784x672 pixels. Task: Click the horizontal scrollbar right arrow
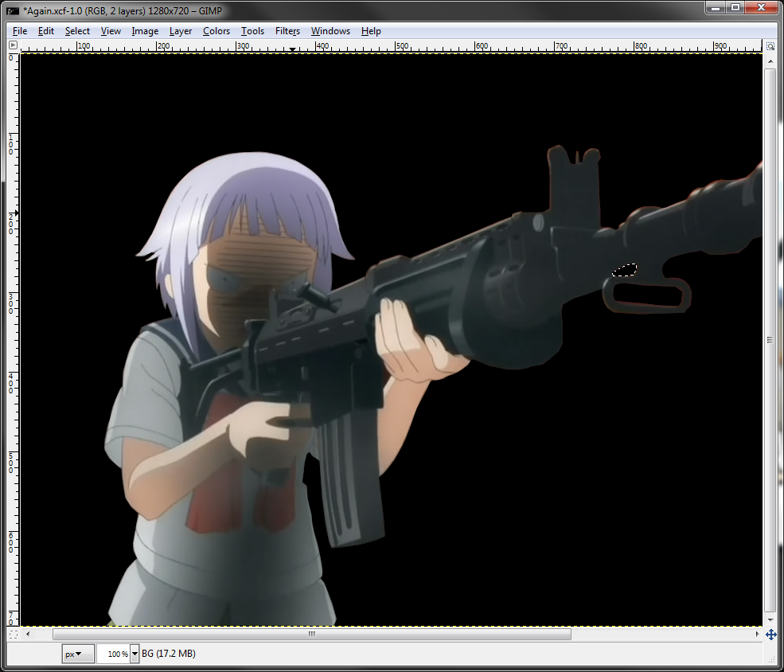(x=757, y=634)
